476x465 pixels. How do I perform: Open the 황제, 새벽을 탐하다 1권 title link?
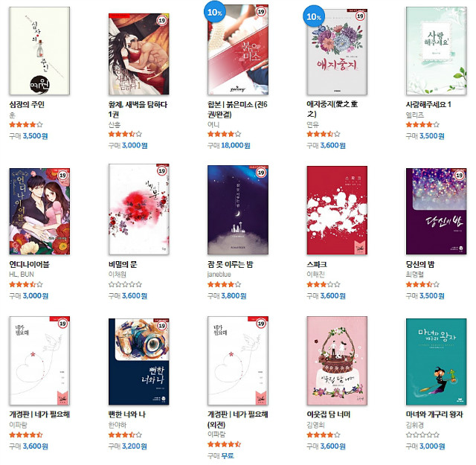click(138, 109)
